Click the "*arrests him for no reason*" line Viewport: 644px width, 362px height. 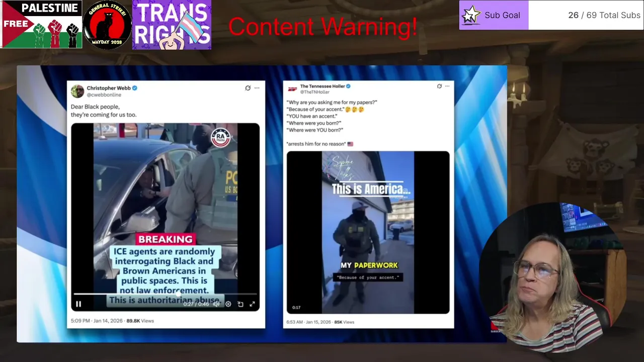pyautogui.click(x=320, y=144)
